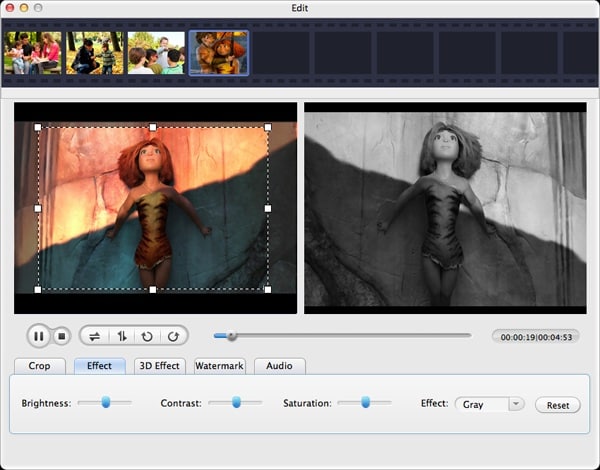Close the Edit window
Screen dimensions: 600x470
(x=10, y=8)
